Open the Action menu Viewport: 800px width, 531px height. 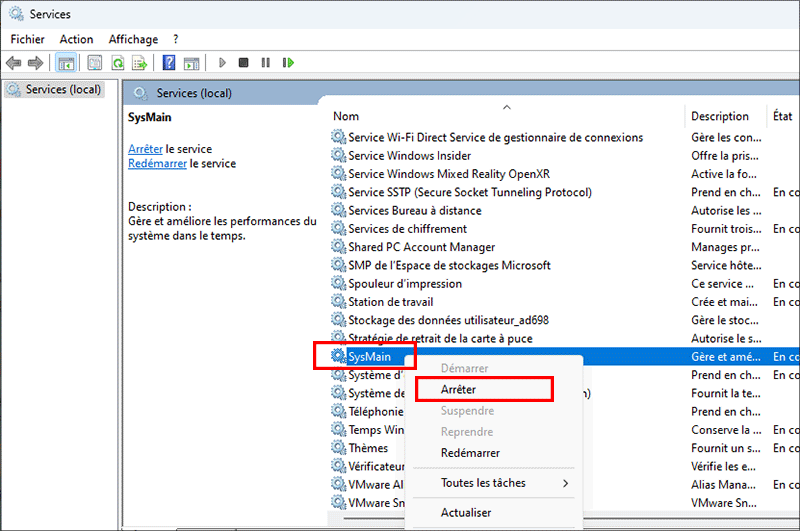tap(76, 39)
